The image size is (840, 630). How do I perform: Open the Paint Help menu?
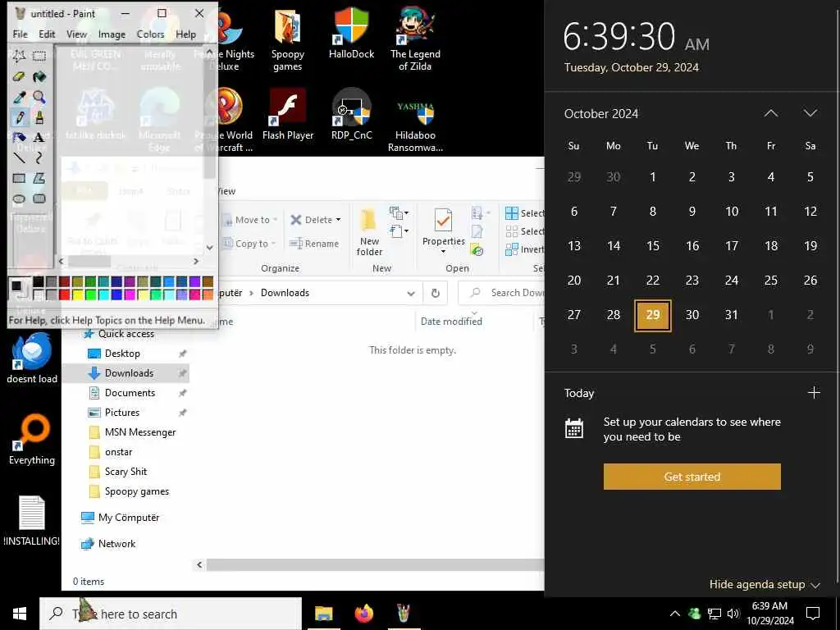[x=186, y=34]
